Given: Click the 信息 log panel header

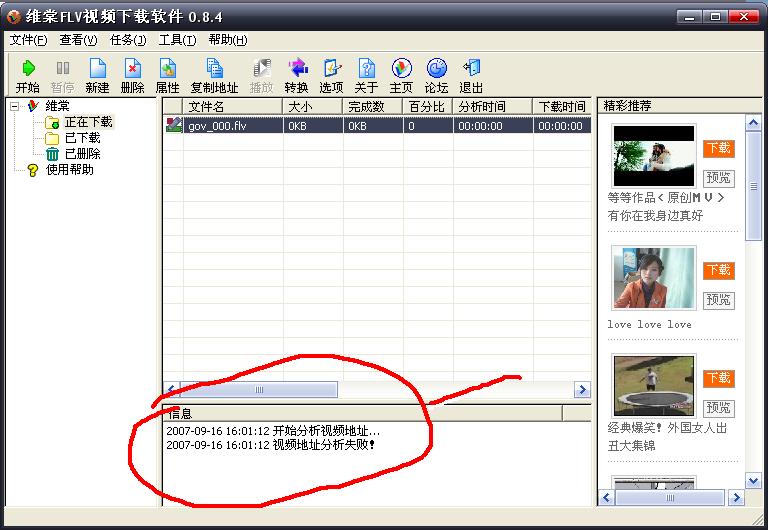Looking at the screenshot, I should [362, 413].
